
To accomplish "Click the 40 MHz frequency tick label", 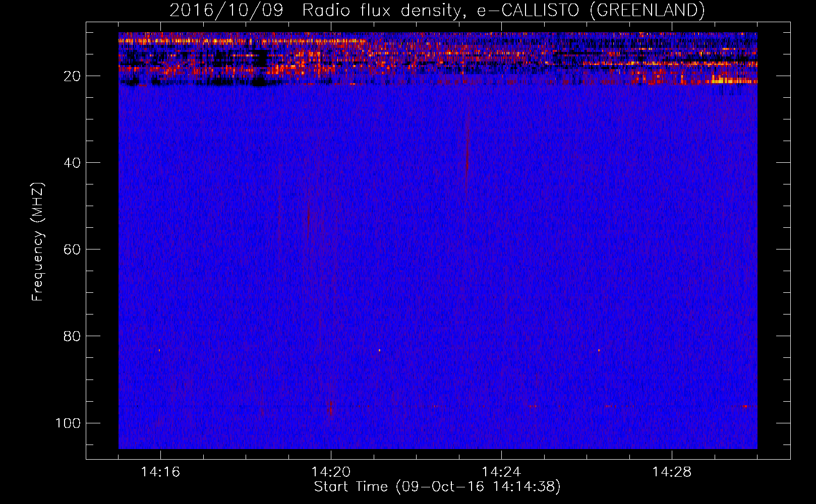I will (72, 163).
